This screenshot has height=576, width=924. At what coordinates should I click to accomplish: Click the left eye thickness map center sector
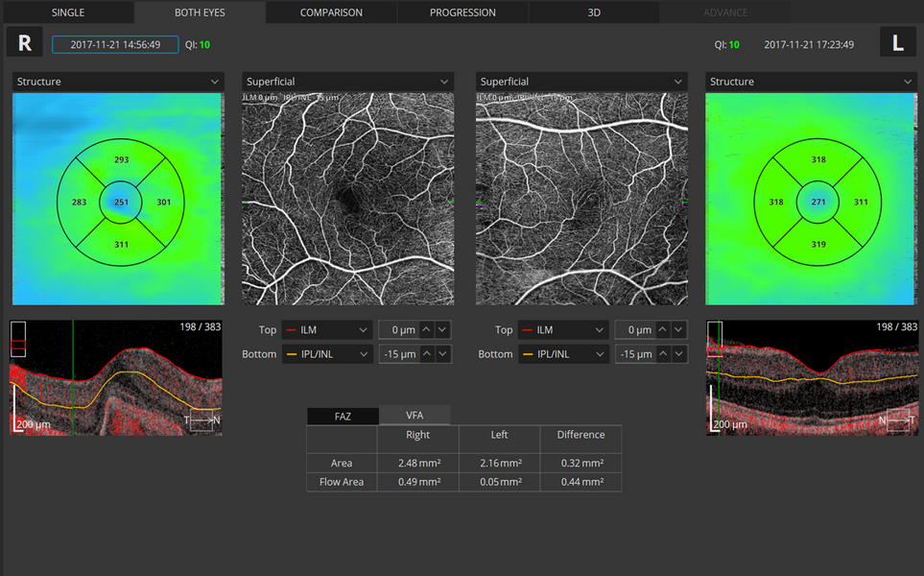tap(818, 203)
